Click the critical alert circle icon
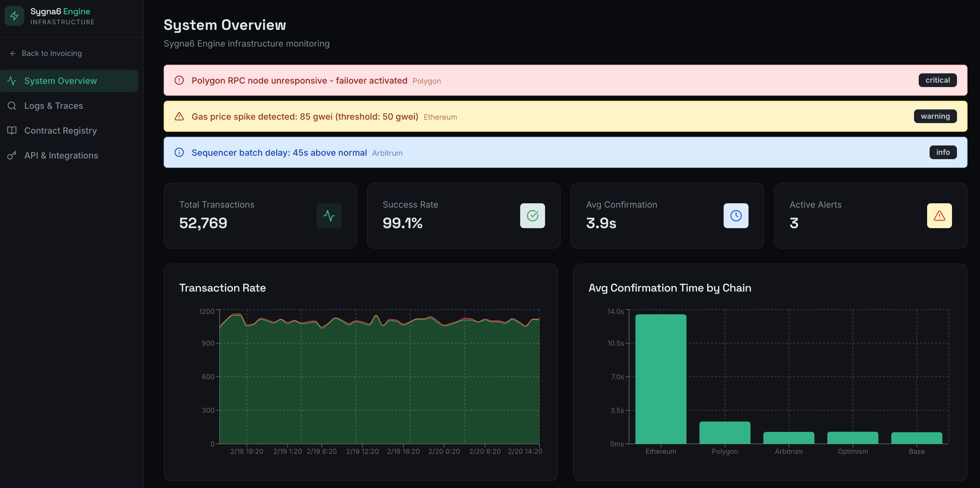 [x=179, y=80]
